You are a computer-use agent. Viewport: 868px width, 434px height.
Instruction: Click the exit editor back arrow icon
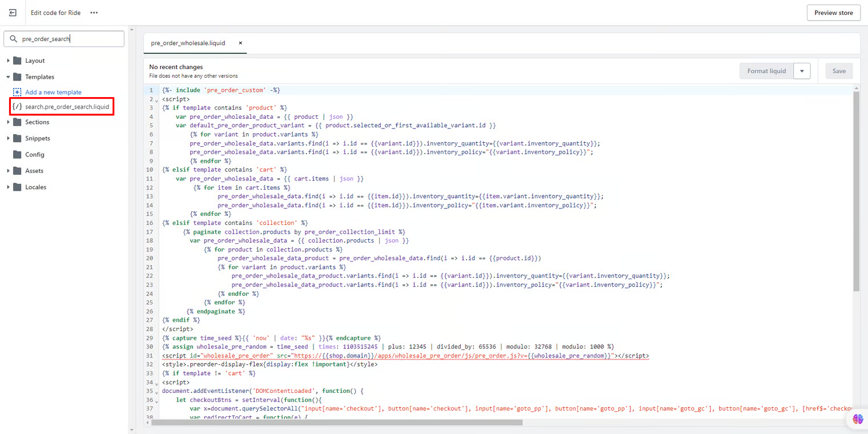pyautogui.click(x=13, y=13)
